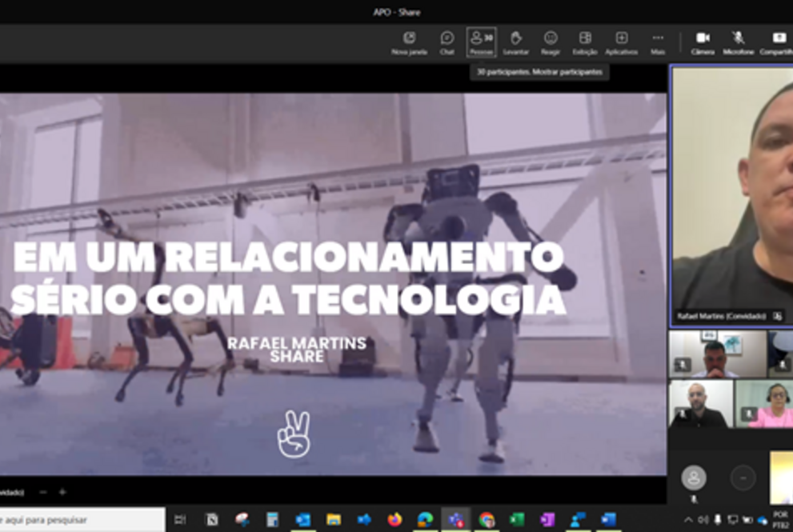This screenshot has width=793, height=532.
Task: Click the zoom in plus button
Action: click(62, 492)
